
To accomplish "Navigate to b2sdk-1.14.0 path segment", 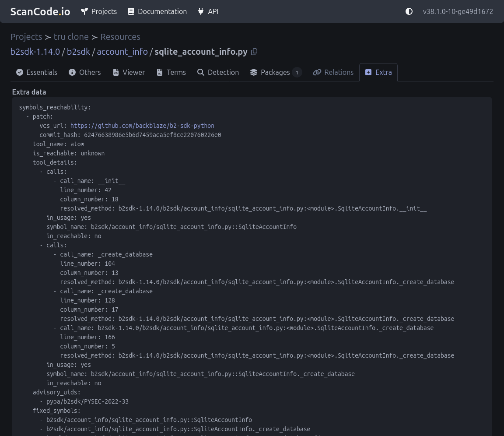I will (x=35, y=52).
